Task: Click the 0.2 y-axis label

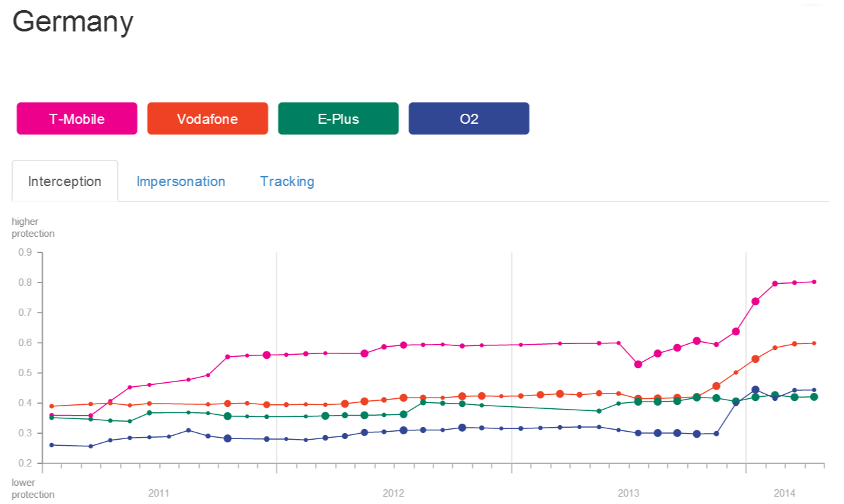Action: pyautogui.click(x=25, y=463)
